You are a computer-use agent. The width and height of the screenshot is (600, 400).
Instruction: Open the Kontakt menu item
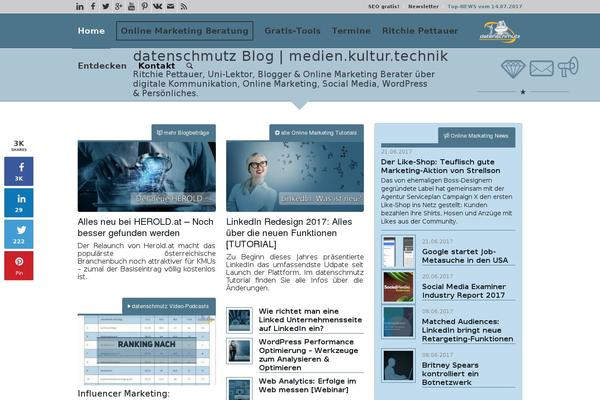point(157,66)
